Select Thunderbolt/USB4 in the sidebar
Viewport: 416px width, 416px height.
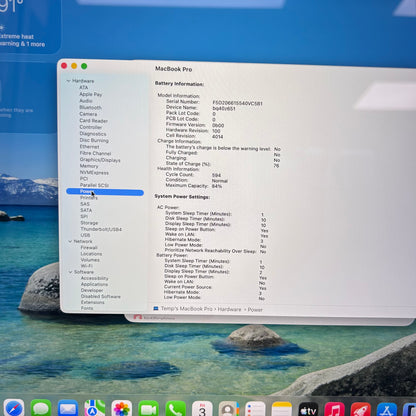pyautogui.click(x=101, y=229)
